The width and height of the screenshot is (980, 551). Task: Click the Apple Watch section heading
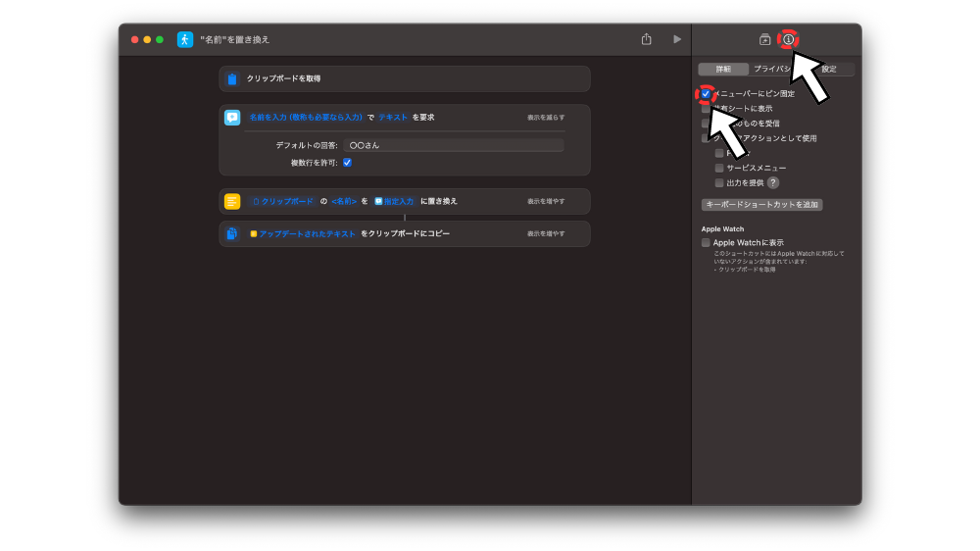click(x=722, y=228)
